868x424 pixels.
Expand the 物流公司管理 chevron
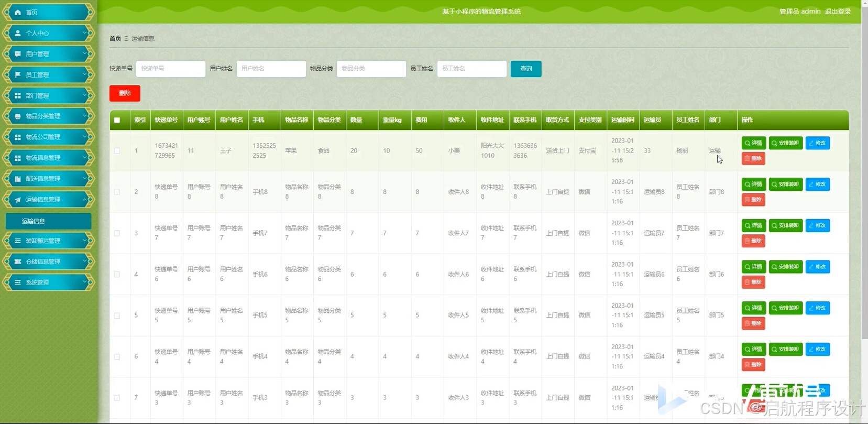point(84,137)
